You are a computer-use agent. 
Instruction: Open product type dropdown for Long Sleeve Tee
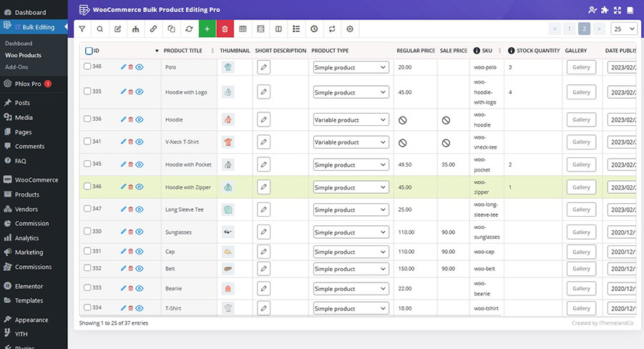tap(351, 210)
